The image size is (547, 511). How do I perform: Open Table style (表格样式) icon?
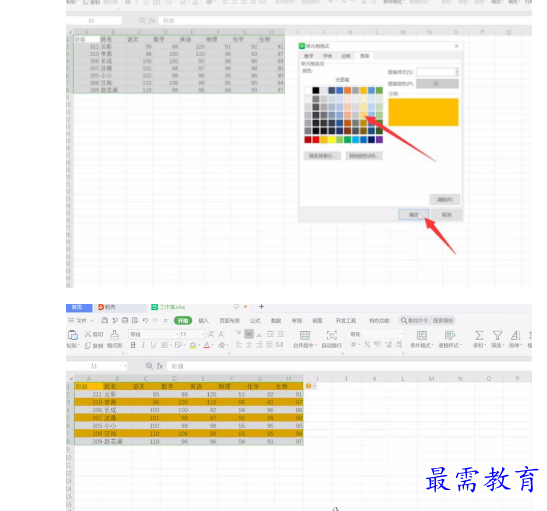tap(450, 336)
